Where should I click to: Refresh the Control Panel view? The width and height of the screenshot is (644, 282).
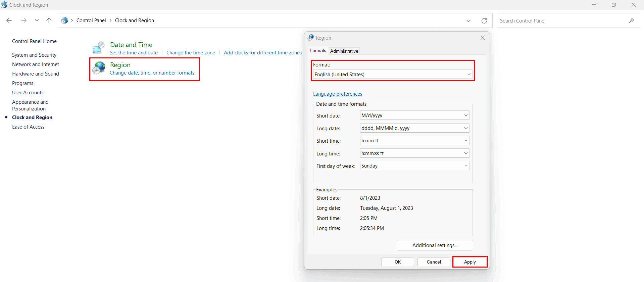(x=484, y=21)
